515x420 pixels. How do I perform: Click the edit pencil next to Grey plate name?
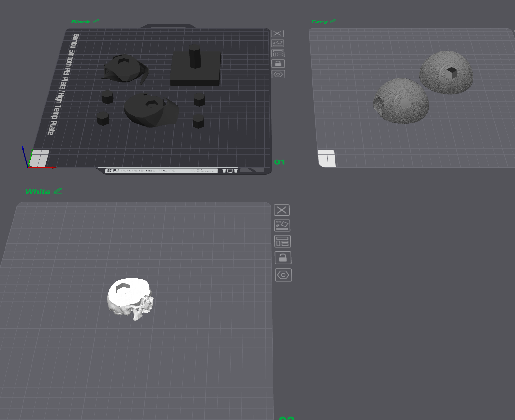coord(333,21)
